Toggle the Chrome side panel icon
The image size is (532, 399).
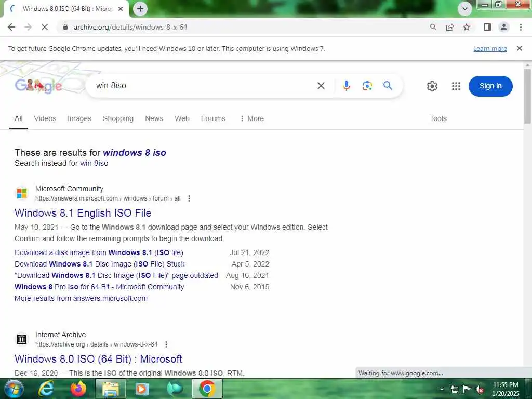(x=487, y=27)
